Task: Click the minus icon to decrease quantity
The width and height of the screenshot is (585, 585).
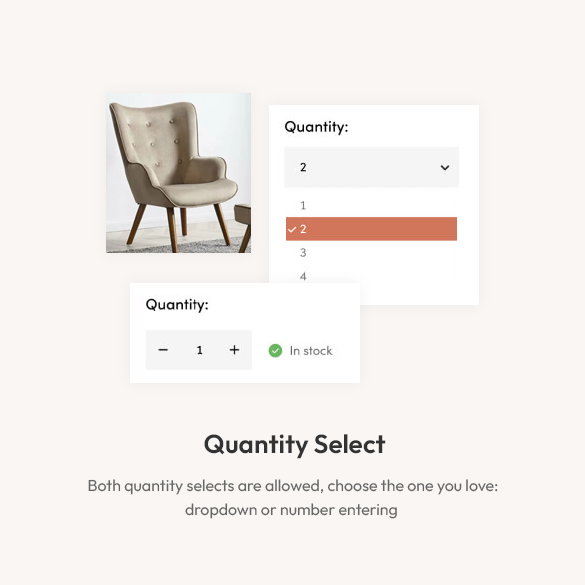Action: [x=163, y=350]
